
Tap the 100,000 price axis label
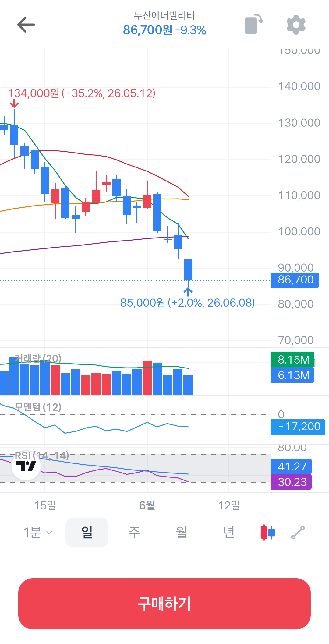(x=299, y=231)
